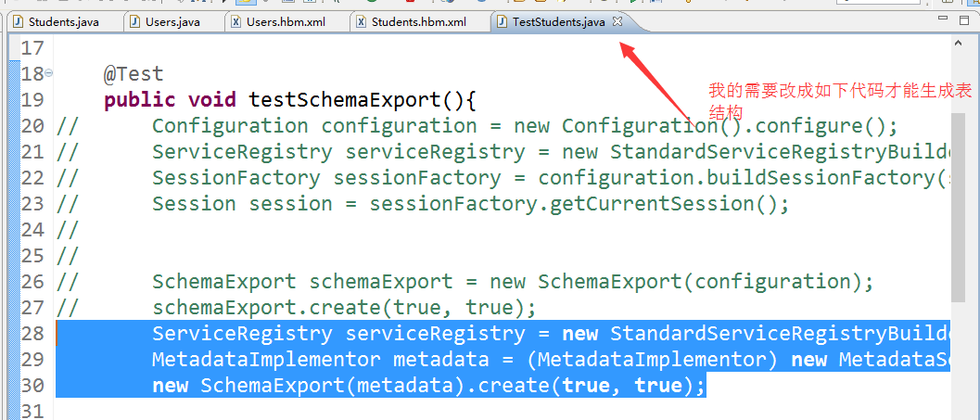Collapse the testSchemaExport method fold at line 18
Image resolution: width=980 pixels, height=420 pixels.
point(49,74)
